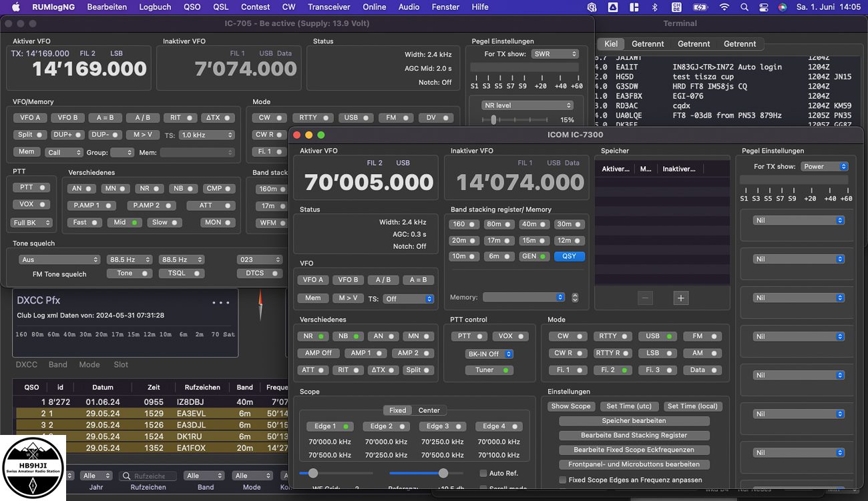Switch to the Center scope tab

click(x=429, y=410)
